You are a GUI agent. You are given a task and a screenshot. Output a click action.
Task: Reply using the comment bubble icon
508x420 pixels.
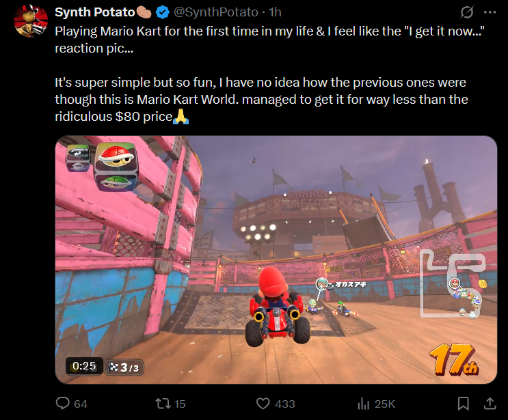click(62, 403)
